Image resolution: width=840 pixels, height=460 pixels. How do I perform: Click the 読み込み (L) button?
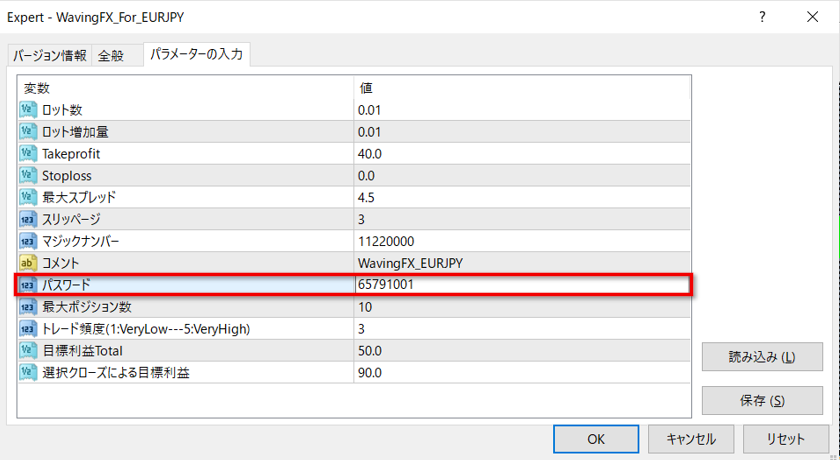[x=762, y=357]
